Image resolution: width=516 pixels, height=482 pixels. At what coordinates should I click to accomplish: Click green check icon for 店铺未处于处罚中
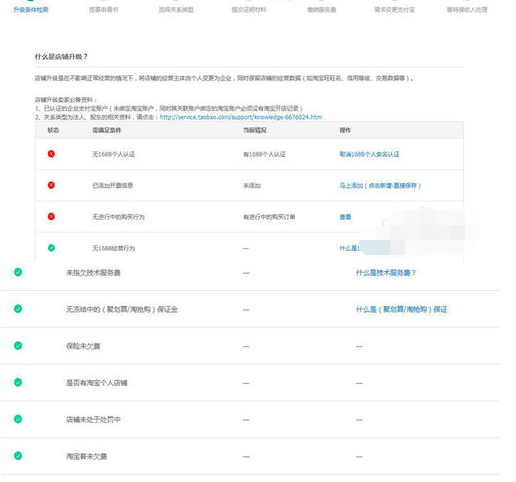18,419
